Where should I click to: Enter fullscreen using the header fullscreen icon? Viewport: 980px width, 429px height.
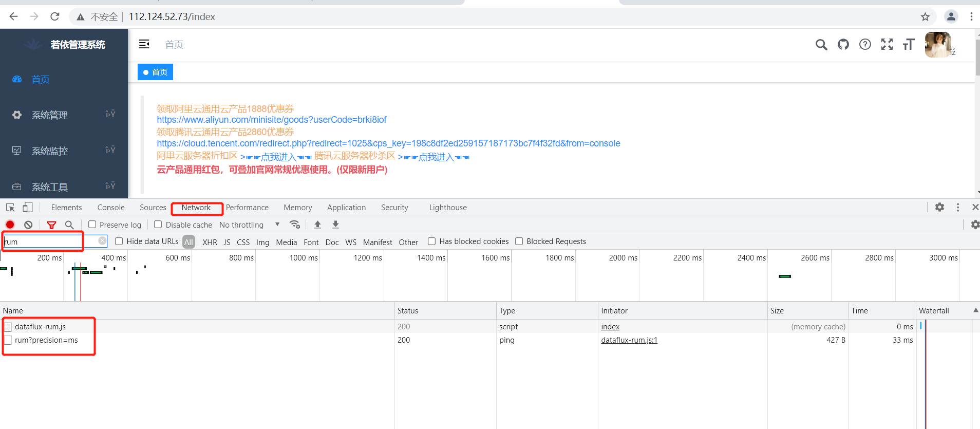point(887,45)
